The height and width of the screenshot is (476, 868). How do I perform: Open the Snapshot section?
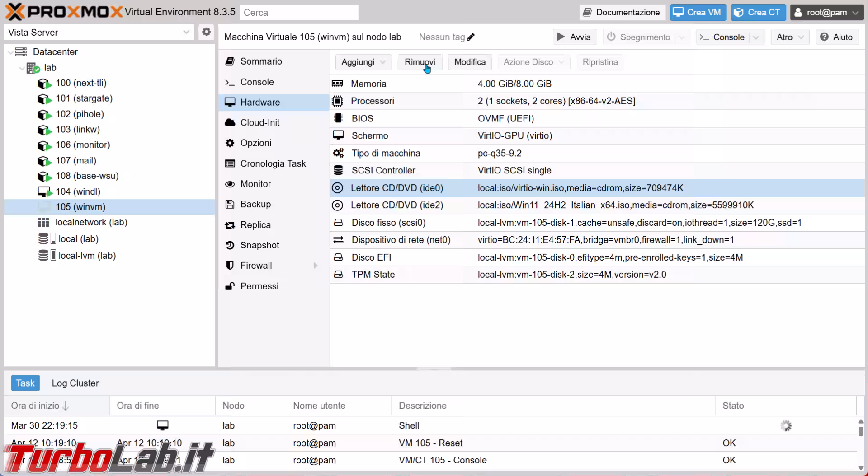259,245
